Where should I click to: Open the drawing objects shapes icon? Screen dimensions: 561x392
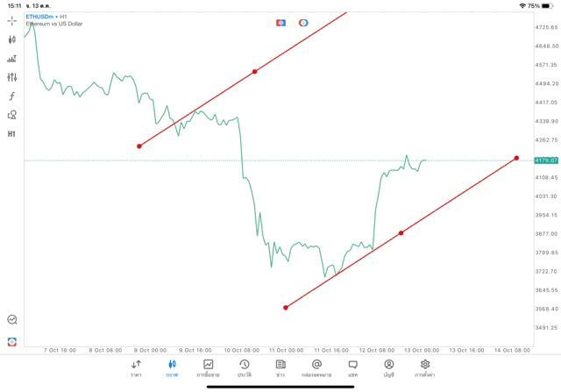(12, 115)
